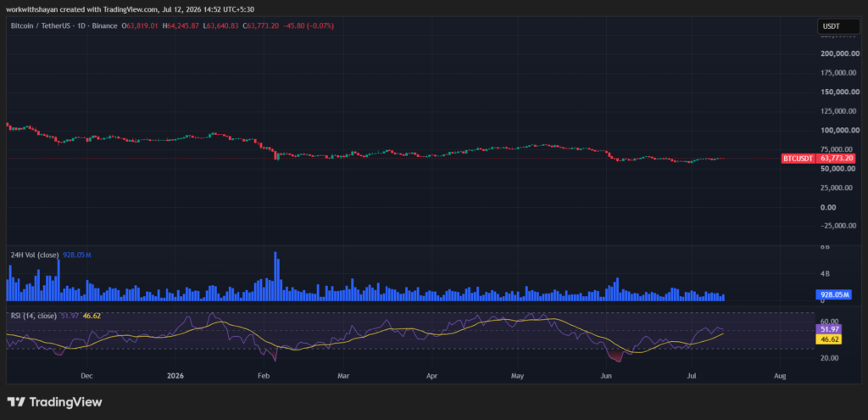The width and height of the screenshot is (868, 420).
Task: Click the tallest February volume bar
Action: (275, 276)
